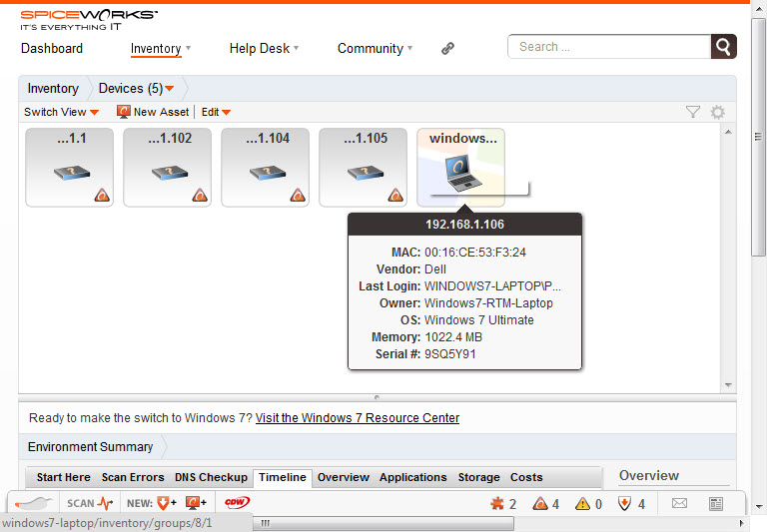Click the page vertical scrollbar thumb
The width and height of the screenshot is (767, 532).
pyautogui.click(x=759, y=136)
